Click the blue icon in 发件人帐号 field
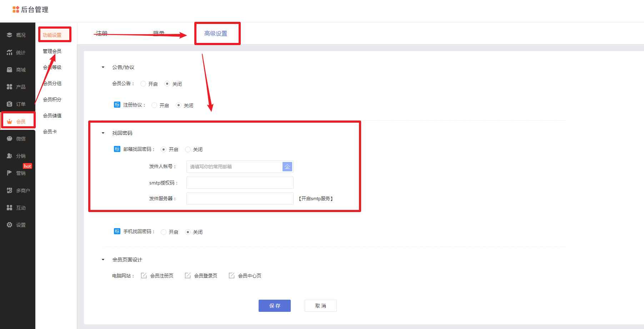The width and height of the screenshot is (644, 329). (287, 167)
